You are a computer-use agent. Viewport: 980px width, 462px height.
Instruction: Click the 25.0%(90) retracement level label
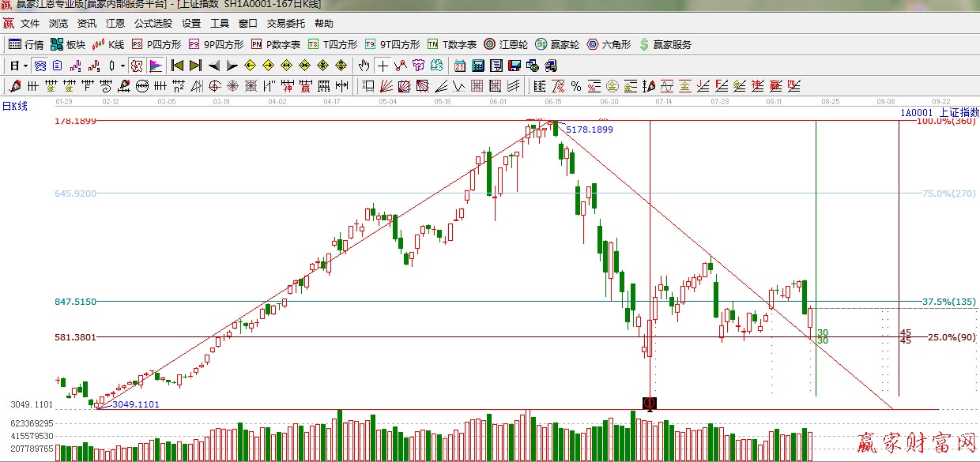(952, 337)
